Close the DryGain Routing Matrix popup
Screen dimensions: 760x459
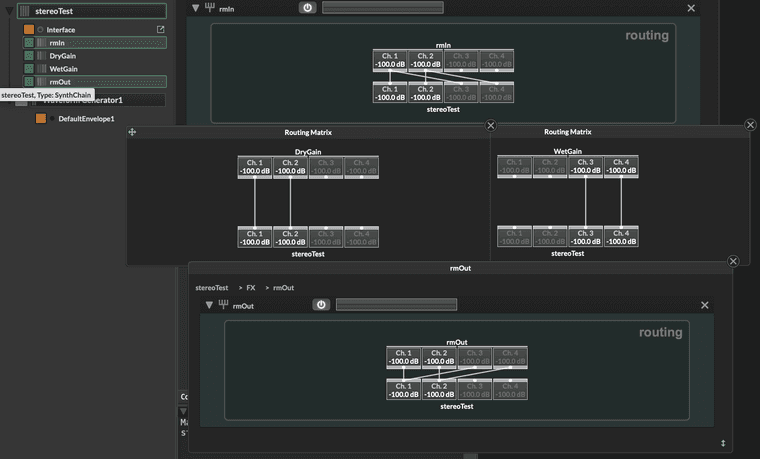491,126
